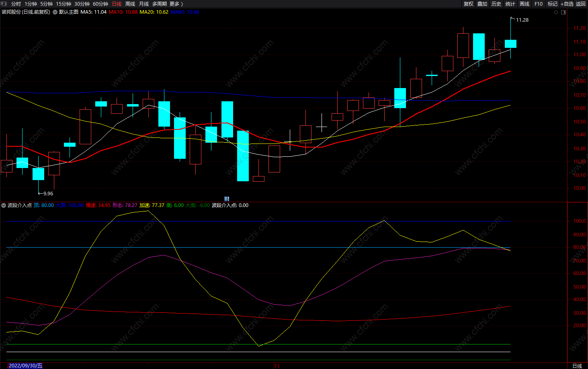Screen dimensions: 588x369
Task: Select the 5分钟 period
Action: 46,4
